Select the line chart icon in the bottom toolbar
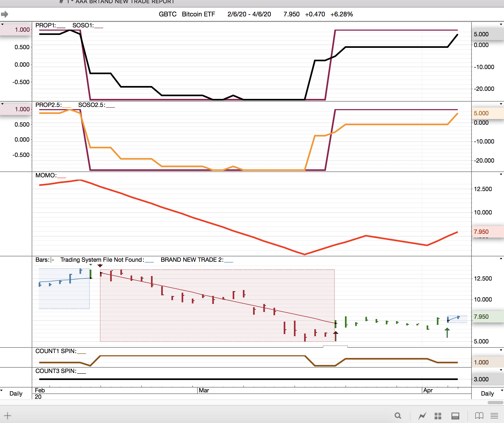Viewport: 504px width, 423px height. (422, 416)
